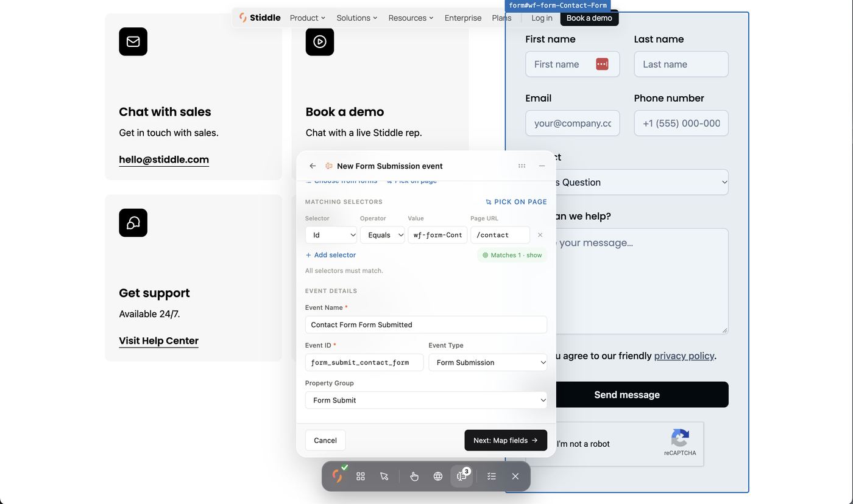Click the PICK ON PAGE link

point(517,201)
